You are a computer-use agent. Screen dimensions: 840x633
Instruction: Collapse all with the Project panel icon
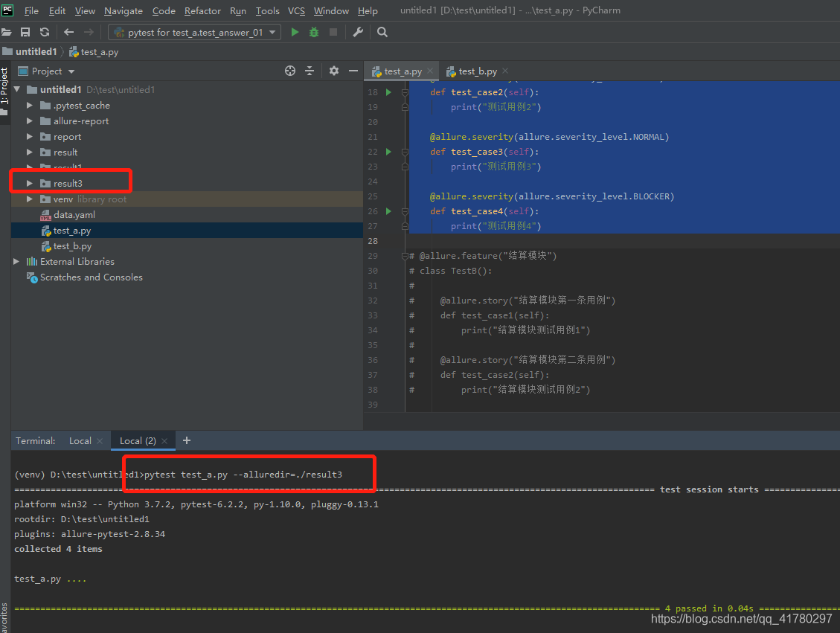tap(310, 71)
